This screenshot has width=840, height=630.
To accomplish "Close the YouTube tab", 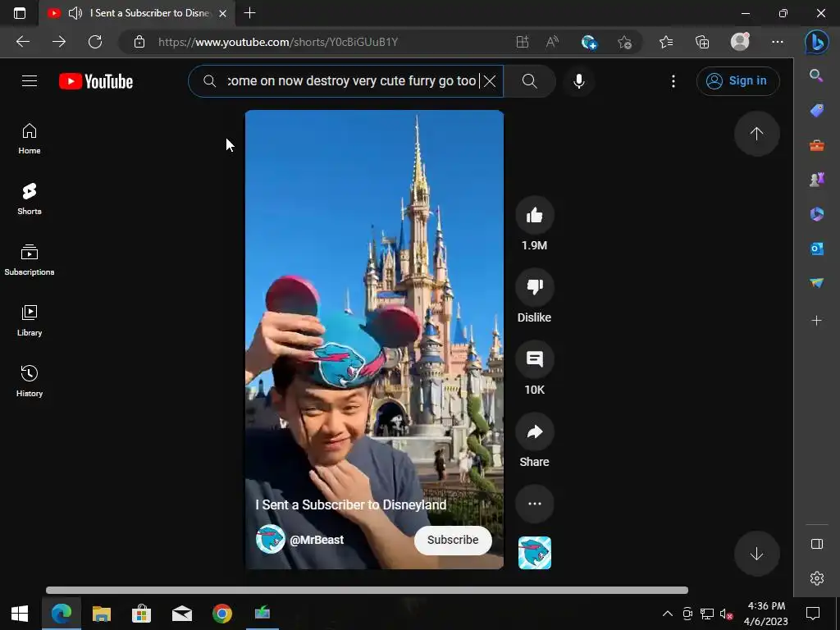I will [223, 13].
